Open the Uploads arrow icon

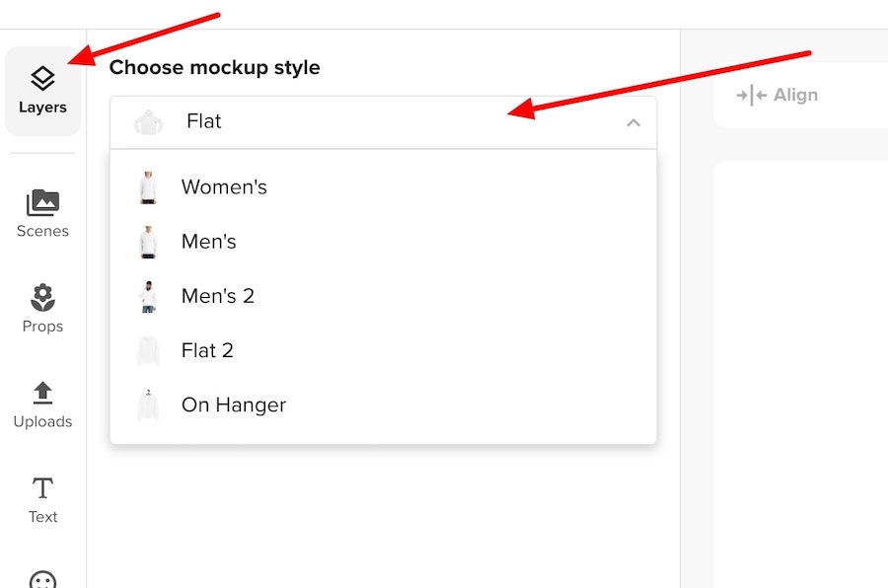pyautogui.click(x=42, y=393)
